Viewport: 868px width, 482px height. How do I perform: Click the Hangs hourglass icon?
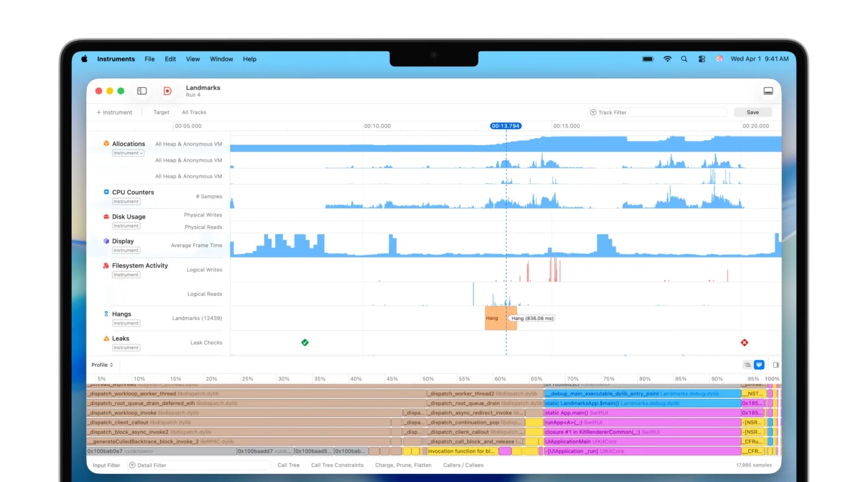pyautogui.click(x=106, y=314)
